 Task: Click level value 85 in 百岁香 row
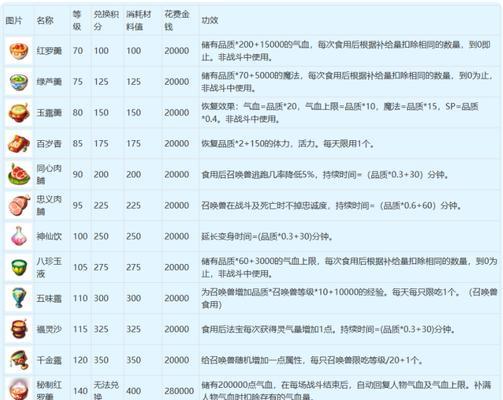(78, 144)
